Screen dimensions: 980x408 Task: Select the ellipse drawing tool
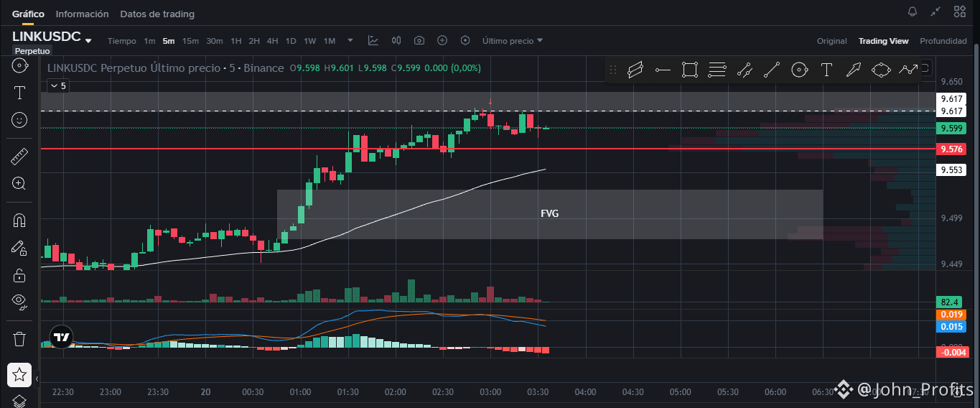[x=881, y=70]
